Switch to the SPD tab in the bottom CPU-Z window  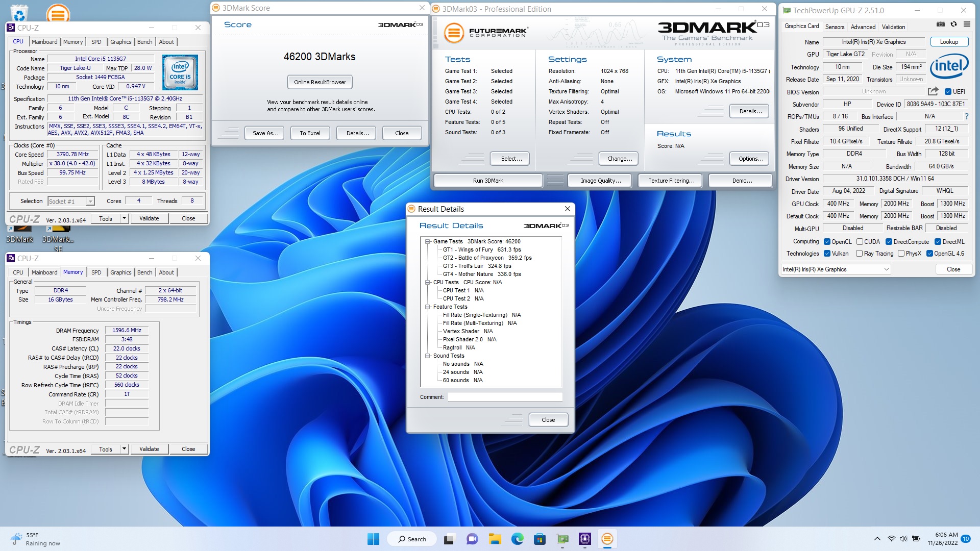(96, 272)
